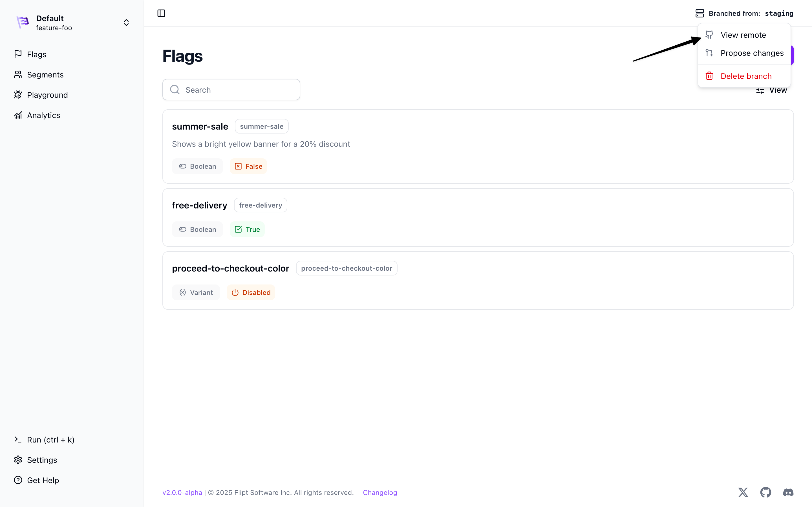Image resolution: width=812 pixels, height=507 pixels.
Task: Click the True status badge on free-delivery
Action: [x=247, y=229]
